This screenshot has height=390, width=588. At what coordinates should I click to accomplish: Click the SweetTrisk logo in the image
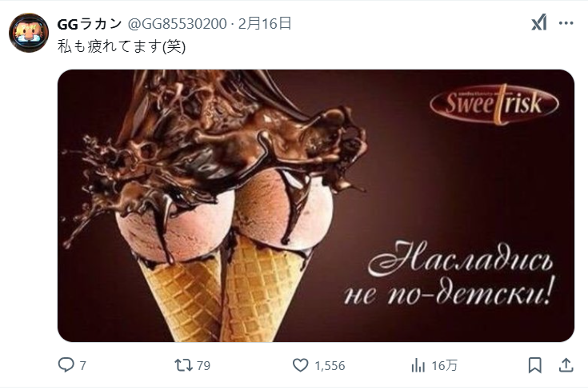tap(494, 104)
